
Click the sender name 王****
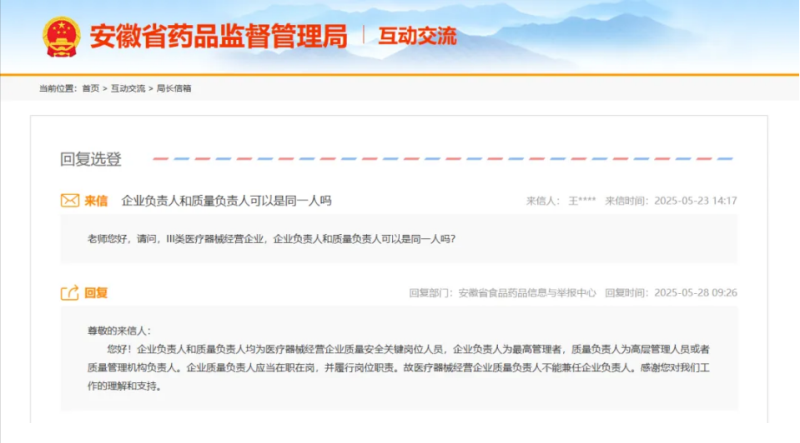[582, 201]
